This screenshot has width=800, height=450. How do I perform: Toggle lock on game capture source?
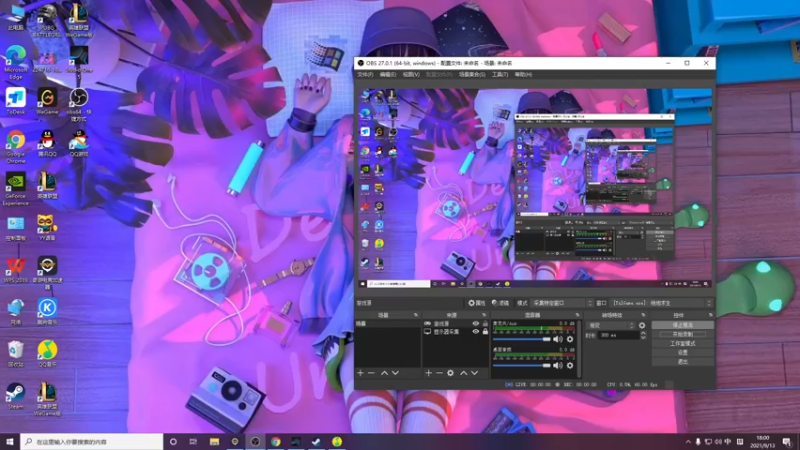point(485,323)
